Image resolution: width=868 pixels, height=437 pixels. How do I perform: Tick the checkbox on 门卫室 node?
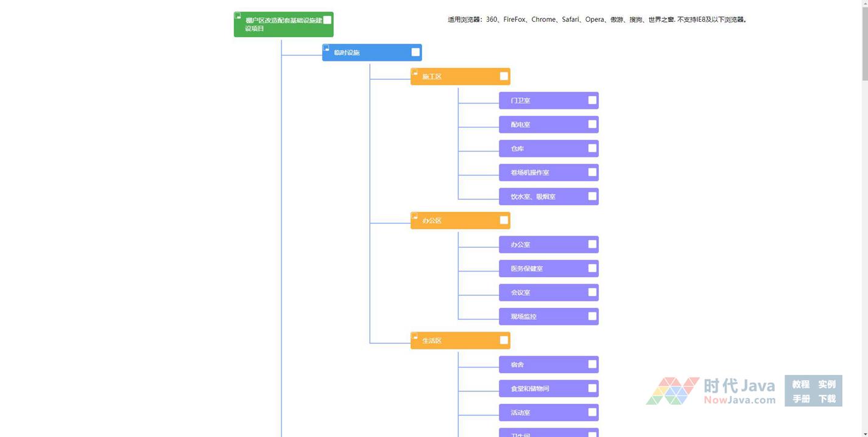coord(592,100)
